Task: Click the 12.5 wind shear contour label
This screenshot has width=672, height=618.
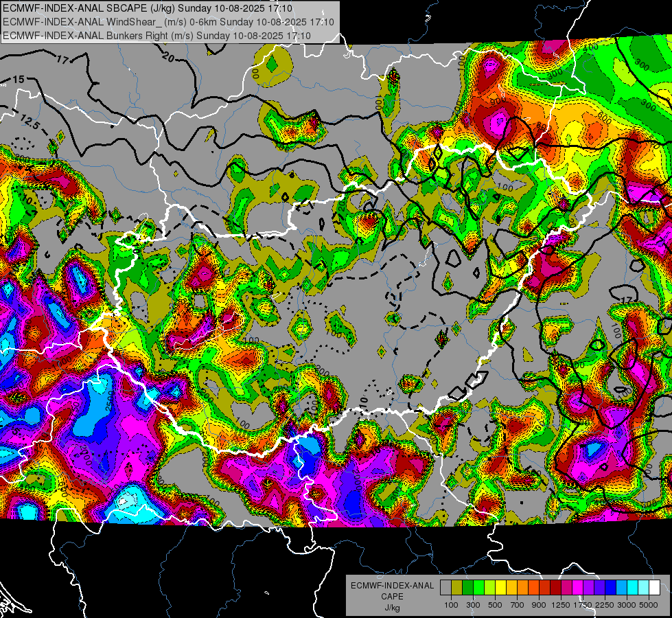Action: (30, 123)
